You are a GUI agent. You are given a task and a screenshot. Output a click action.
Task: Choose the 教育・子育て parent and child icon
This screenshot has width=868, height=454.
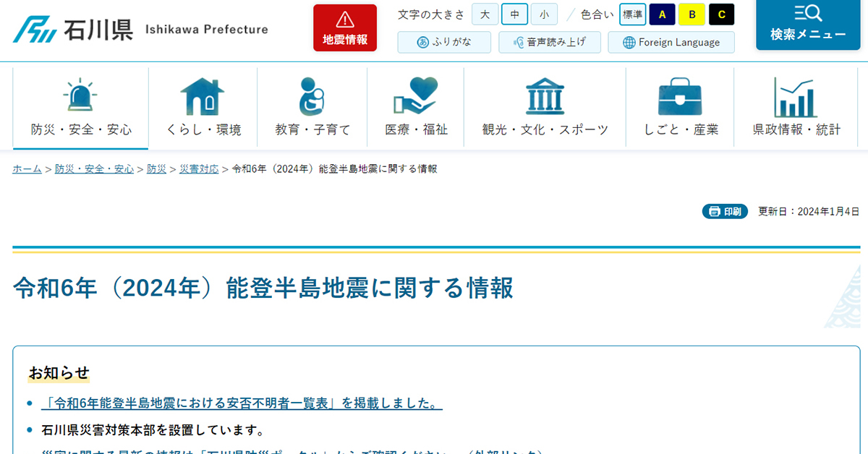click(x=312, y=97)
